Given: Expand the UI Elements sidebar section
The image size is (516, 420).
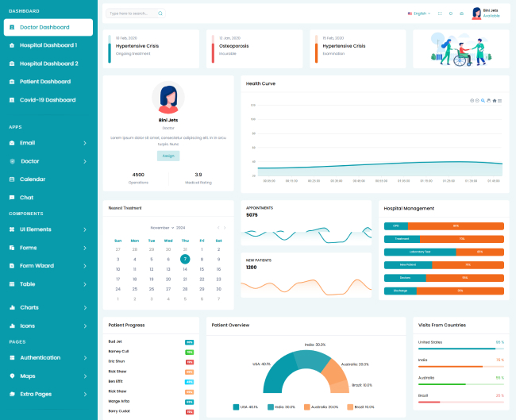Looking at the screenshot, I should click(x=48, y=229).
